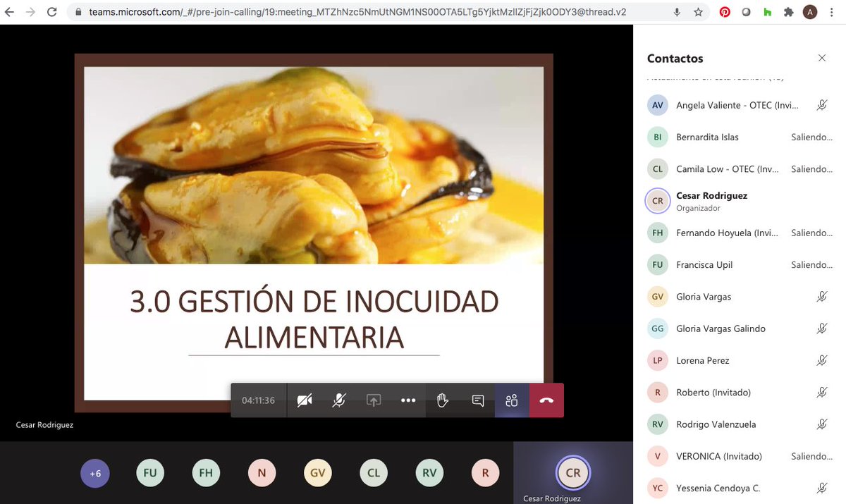Select the RV participant avatar in bottom strip
The height and width of the screenshot is (504, 846).
click(429, 473)
